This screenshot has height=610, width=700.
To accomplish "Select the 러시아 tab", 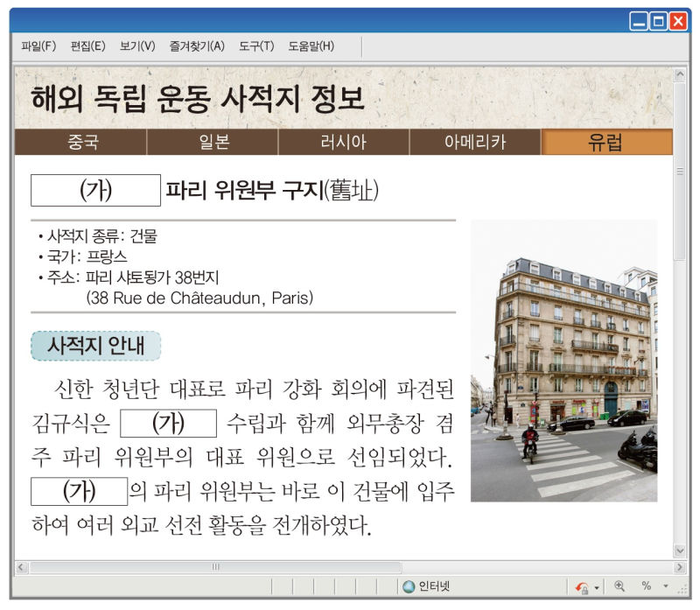I will [x=344, y=143].
